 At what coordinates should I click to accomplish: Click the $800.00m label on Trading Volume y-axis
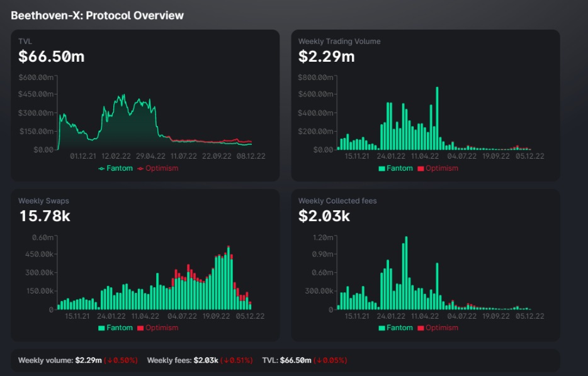316,77
